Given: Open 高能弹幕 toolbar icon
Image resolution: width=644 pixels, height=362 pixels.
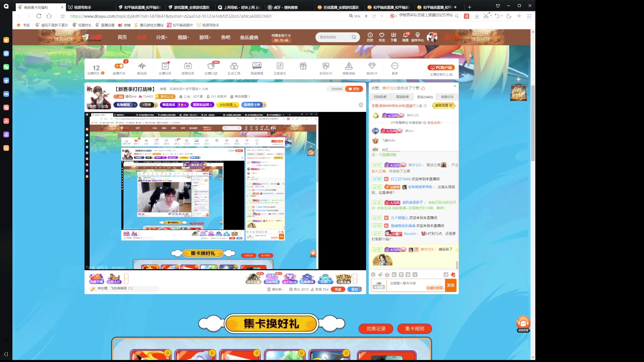Looking at the screenshot, I should point(257,68).
